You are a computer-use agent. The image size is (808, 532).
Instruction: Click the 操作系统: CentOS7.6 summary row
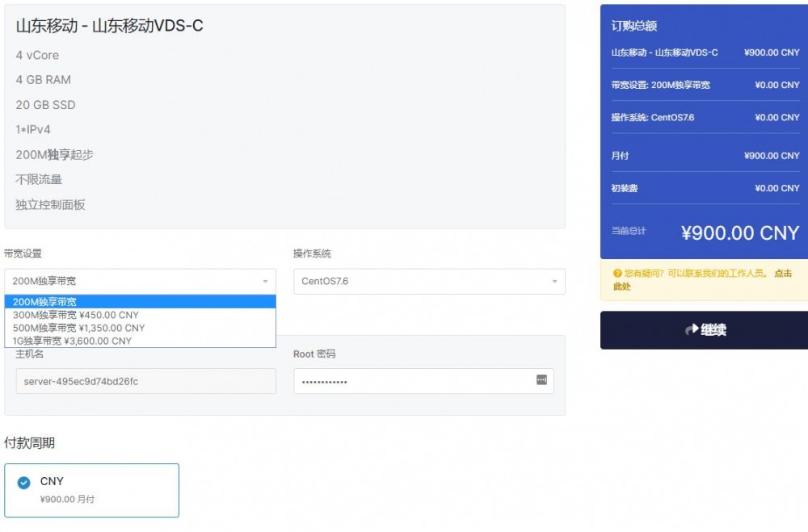(702, 117)
